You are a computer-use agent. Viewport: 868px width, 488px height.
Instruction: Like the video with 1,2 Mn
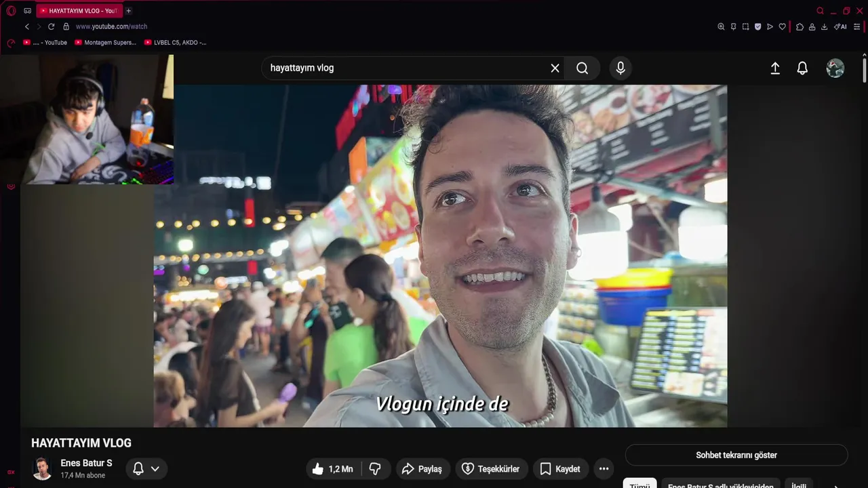[x=334, y=468]
